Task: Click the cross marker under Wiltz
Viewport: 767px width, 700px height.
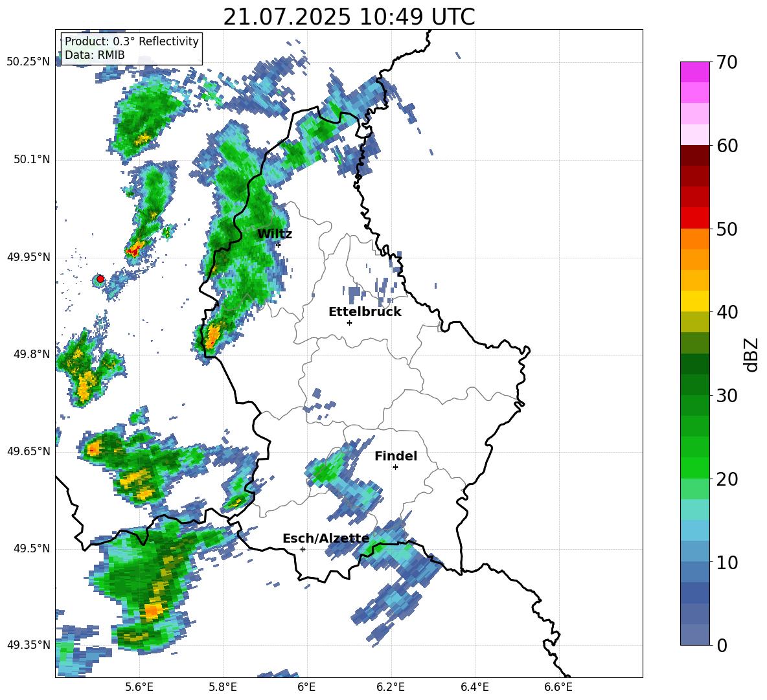Action: click(x=279, y=244)
